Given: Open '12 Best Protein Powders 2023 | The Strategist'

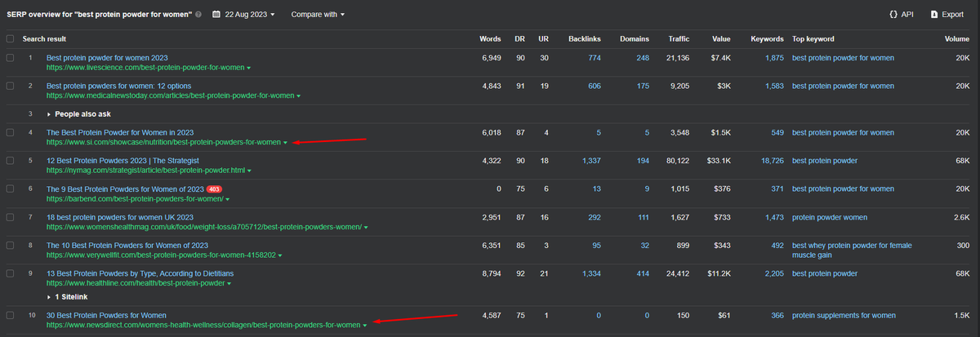Looking at the screenshot, I should tap(122, 161).
